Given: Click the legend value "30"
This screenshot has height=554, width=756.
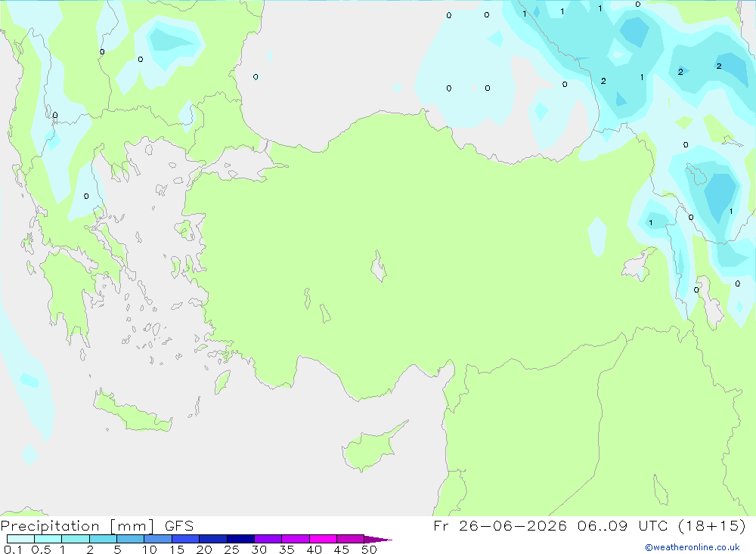Looking at the screenshot, I should 259,549.
